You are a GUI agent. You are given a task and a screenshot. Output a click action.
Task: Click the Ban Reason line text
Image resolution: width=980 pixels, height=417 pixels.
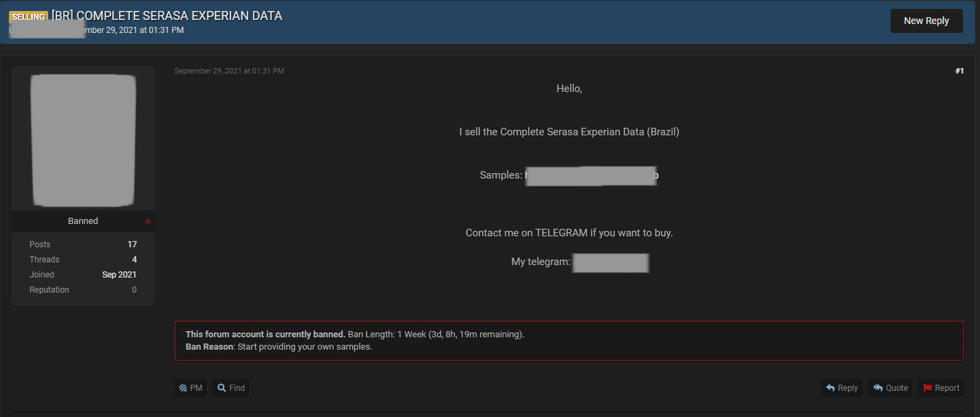tap(279, 347)
